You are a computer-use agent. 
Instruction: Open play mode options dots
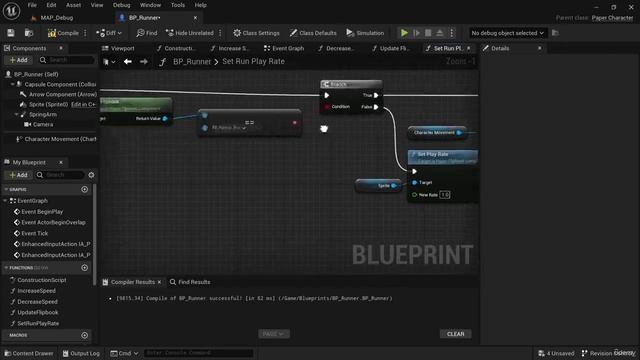[x=451, y=33]
